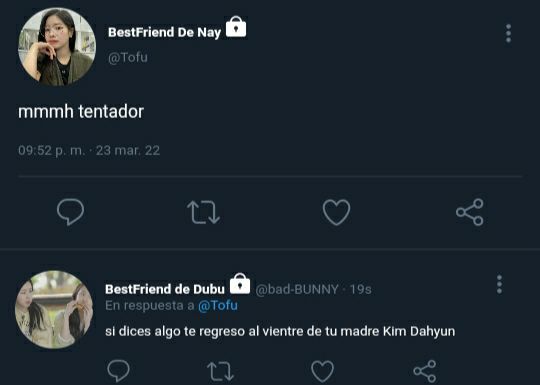The width and height of the screenshot is (540, 385).
Task: Open BestFriend De Nay's profile picture
Action: 57,46
